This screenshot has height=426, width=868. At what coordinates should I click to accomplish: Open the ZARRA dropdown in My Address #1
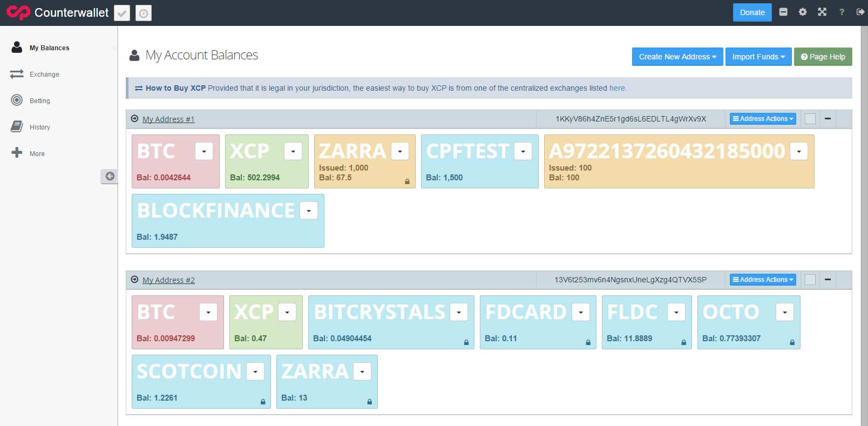(x=400, y=151)
